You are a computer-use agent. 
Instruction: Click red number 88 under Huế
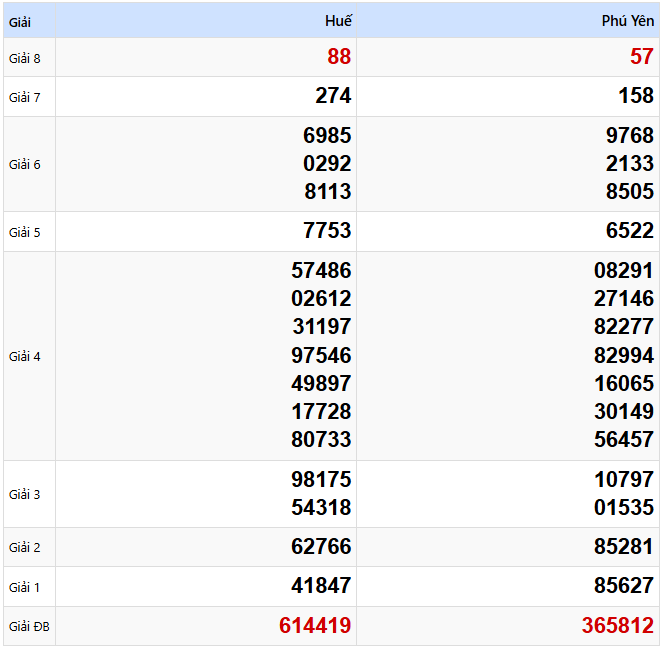point(339,57)
